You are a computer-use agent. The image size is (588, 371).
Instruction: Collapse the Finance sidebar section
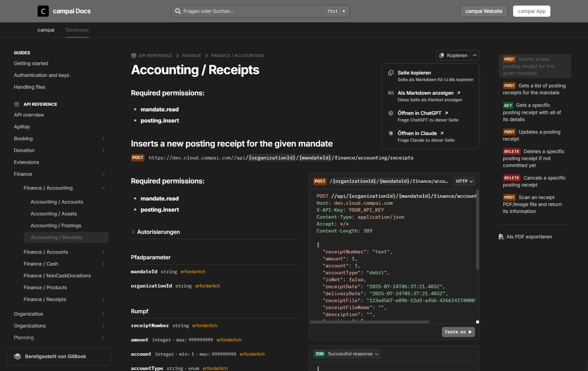[x=103, y=174]
